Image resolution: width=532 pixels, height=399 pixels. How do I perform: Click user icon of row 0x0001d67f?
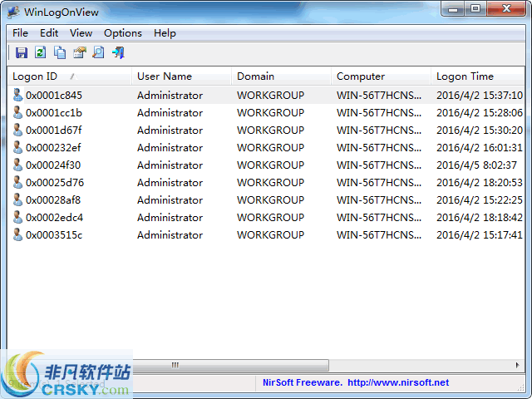pos(17,130)
